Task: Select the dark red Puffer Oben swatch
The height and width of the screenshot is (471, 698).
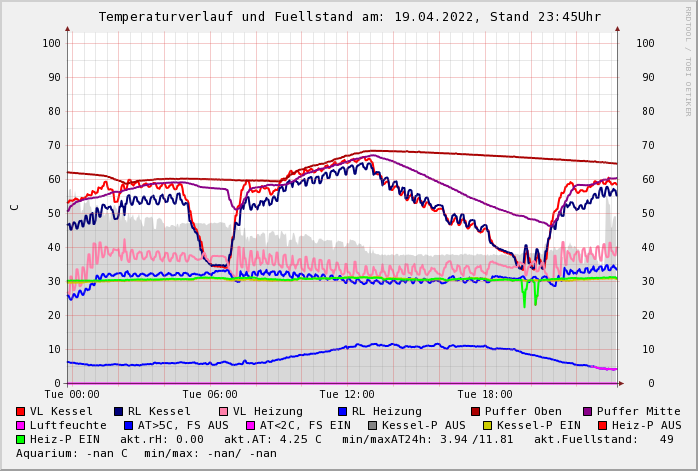Action: [476, 411]
